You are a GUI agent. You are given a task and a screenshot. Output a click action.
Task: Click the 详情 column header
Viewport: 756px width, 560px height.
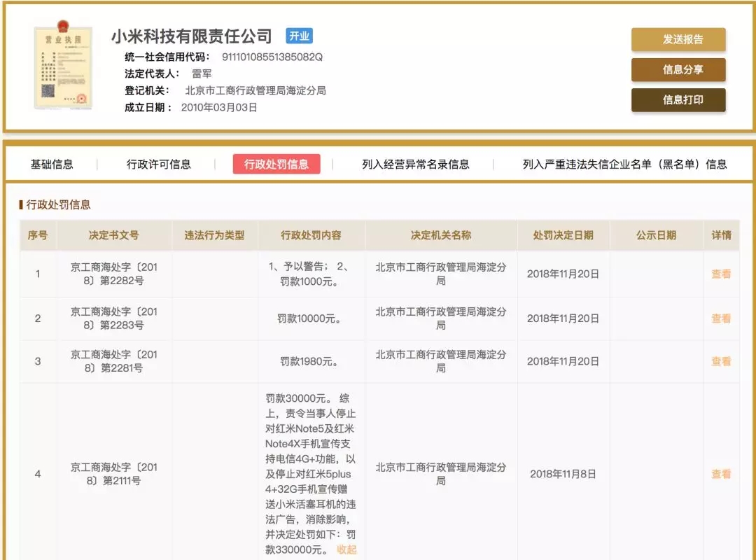721,235
